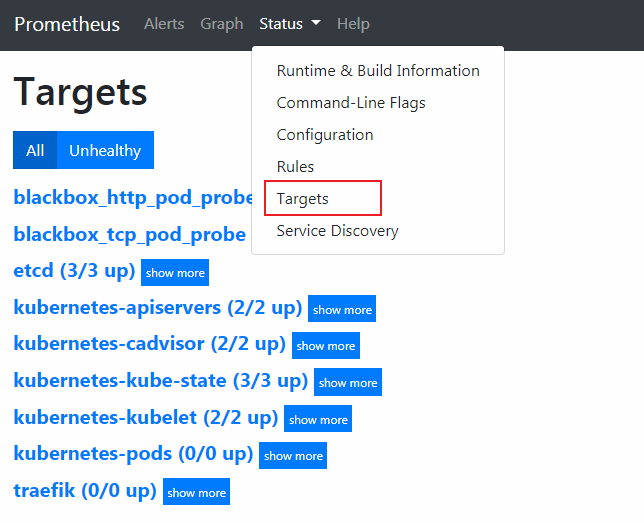Image resolution: width=644 pixels, height=523 pixels.
Task: Show more for kubernetes-kube-state
Action: (348, 382)
